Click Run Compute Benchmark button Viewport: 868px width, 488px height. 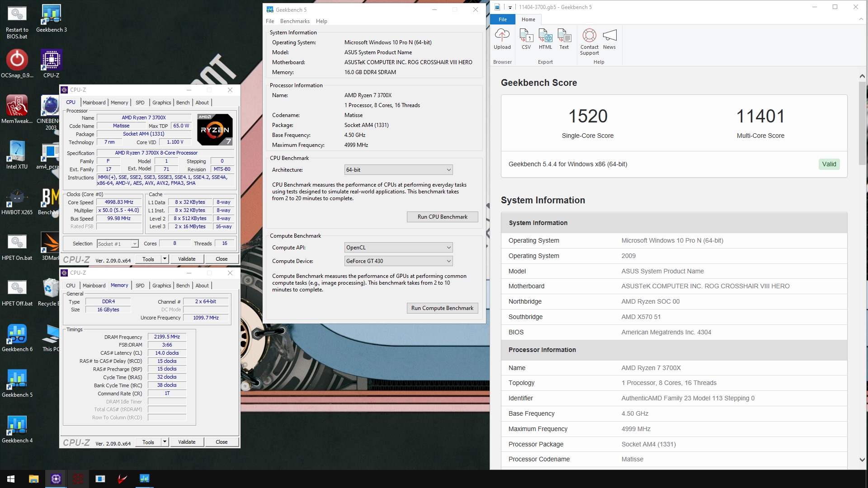[x=442, y=308]
